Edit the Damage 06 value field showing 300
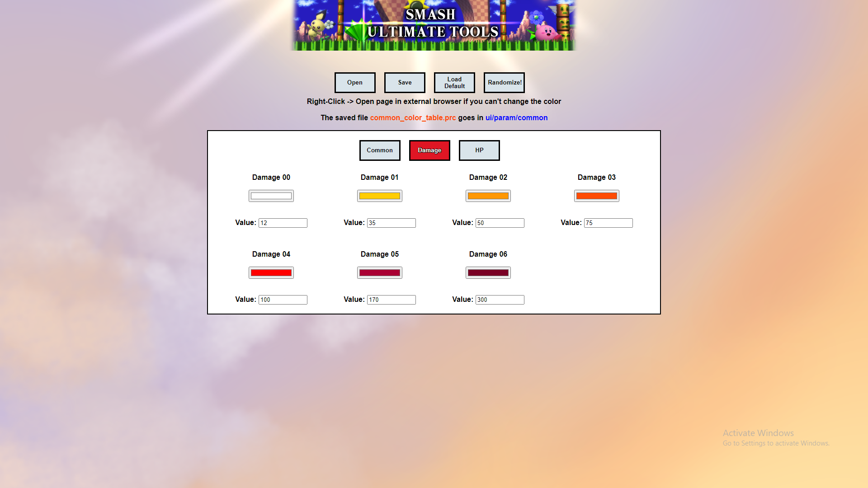The height and width of the screenshot is (488, 868). click(500, 299)
